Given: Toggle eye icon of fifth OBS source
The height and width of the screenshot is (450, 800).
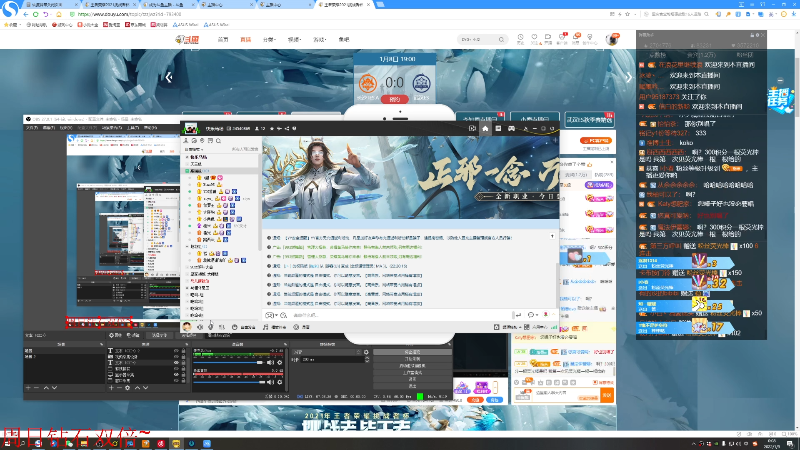Looking at the screenshot, I should pyautogui.click(x=176, y=374).
